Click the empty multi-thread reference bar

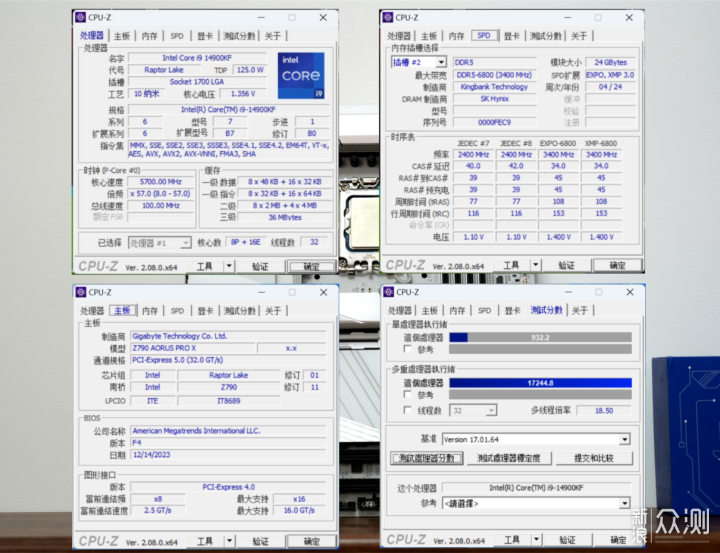pyautogui.click(x=540, y=395)
